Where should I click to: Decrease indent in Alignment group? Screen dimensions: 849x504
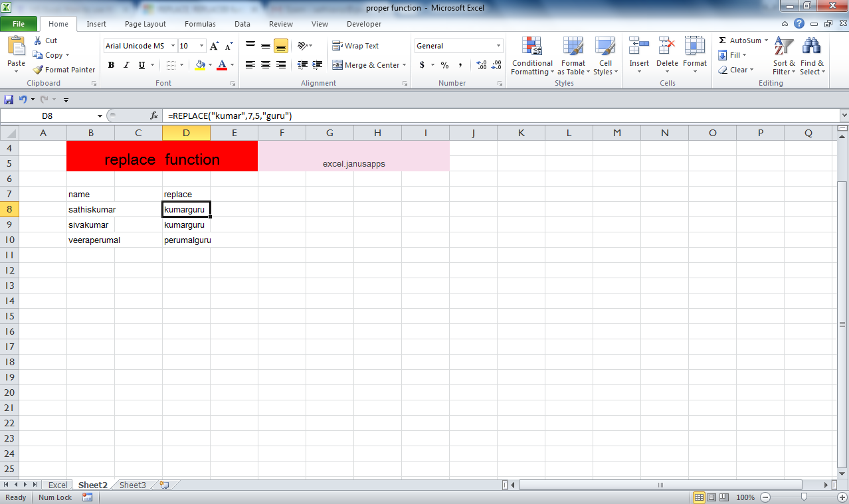[x=302, y=65]
